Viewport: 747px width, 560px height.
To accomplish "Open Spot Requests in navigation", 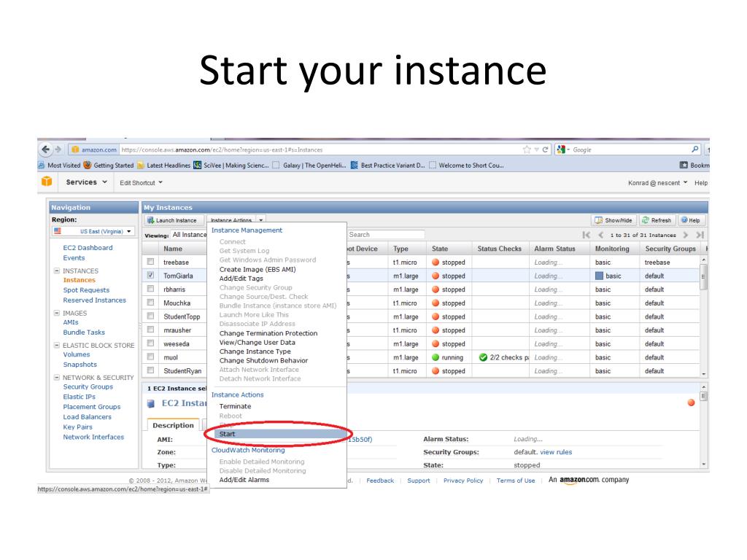I will pyautogui.click(x=86, y=290).
